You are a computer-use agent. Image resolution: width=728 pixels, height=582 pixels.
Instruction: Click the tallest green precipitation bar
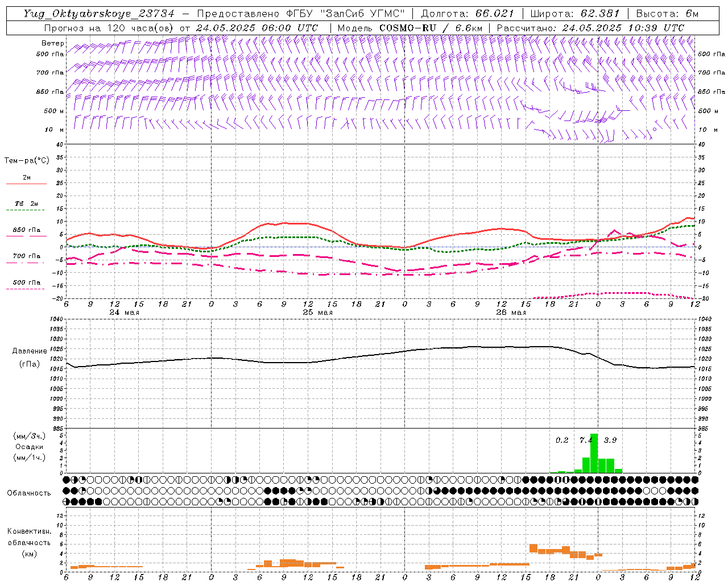pos(594,453)
